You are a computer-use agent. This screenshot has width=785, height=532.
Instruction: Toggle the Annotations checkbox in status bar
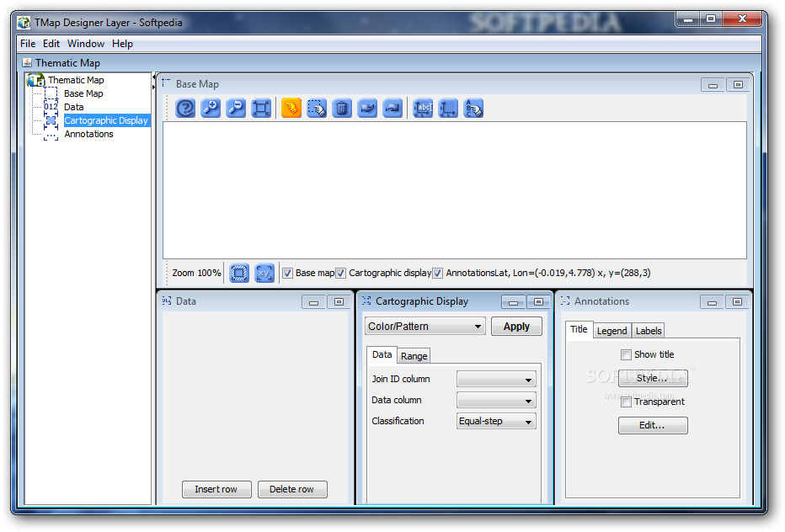point(437,273)
